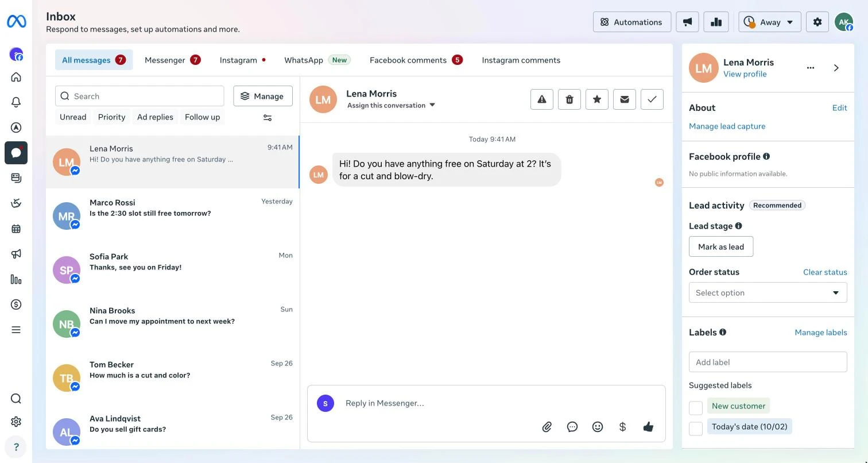Star the conversation for follow up
The width and height of the screenshot is (868, 463).
(x=597, y=99)
